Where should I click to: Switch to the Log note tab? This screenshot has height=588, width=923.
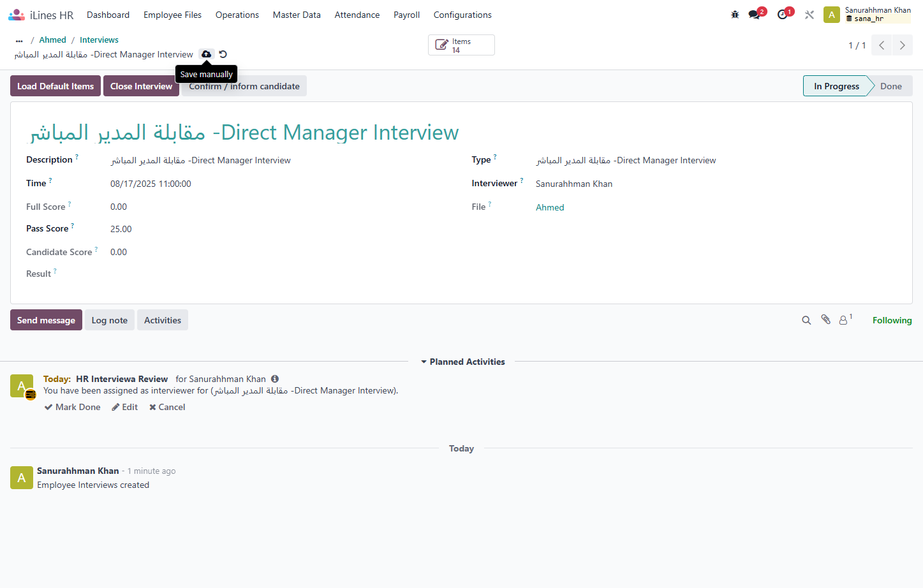[110, 320]
